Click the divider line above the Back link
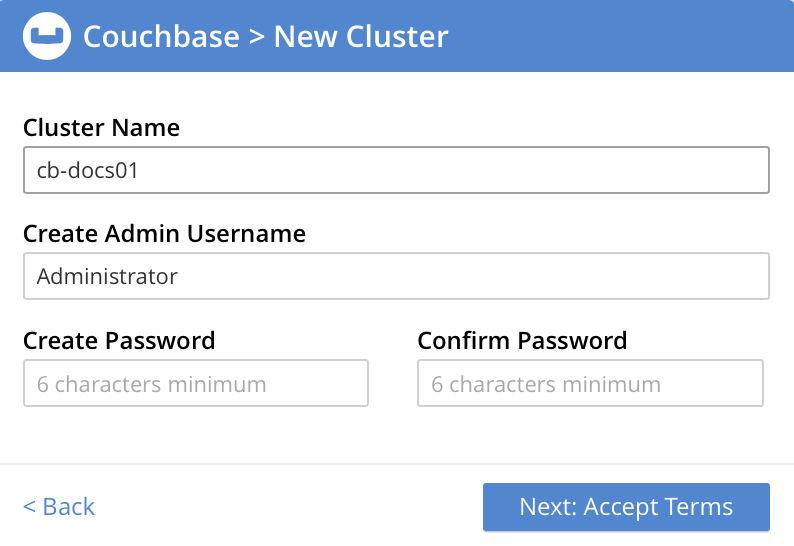Screen dimensions: 794x546 coord(396,464)
